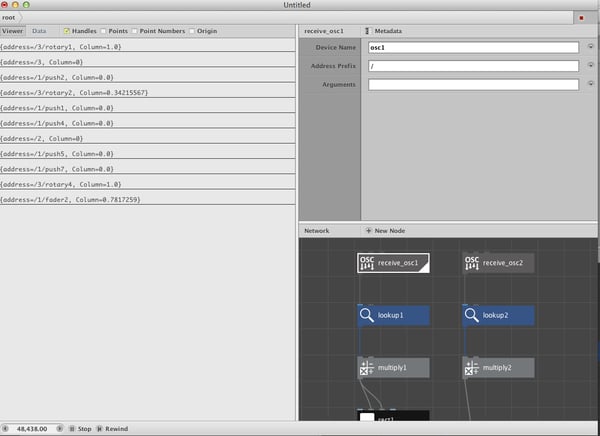Image resolution: width=600 pixels, height=436 pixels.
Task: Click the Arguments input field
Action: pyautogui.click(x=473, y=85)
